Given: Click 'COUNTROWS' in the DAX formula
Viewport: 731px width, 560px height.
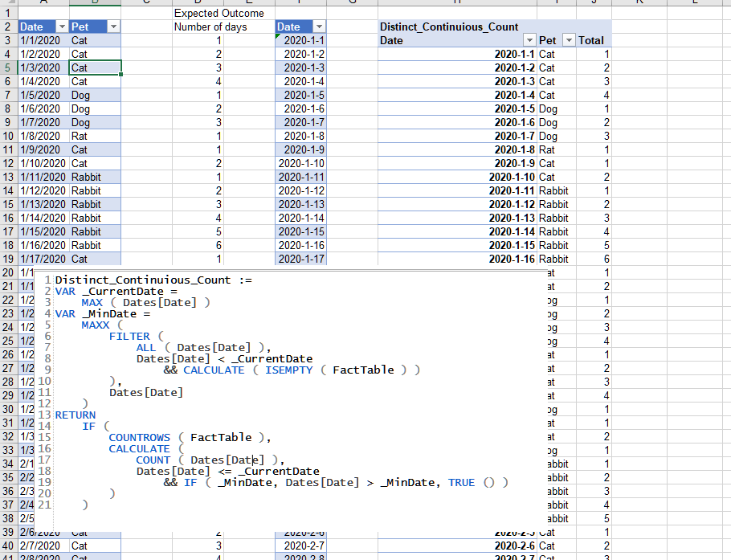Looking at the screenshot, I should coord(140,437).
